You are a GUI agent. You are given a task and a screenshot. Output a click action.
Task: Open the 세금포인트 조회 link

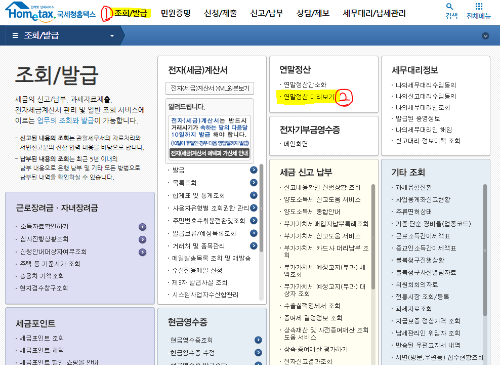pos(41,338)
